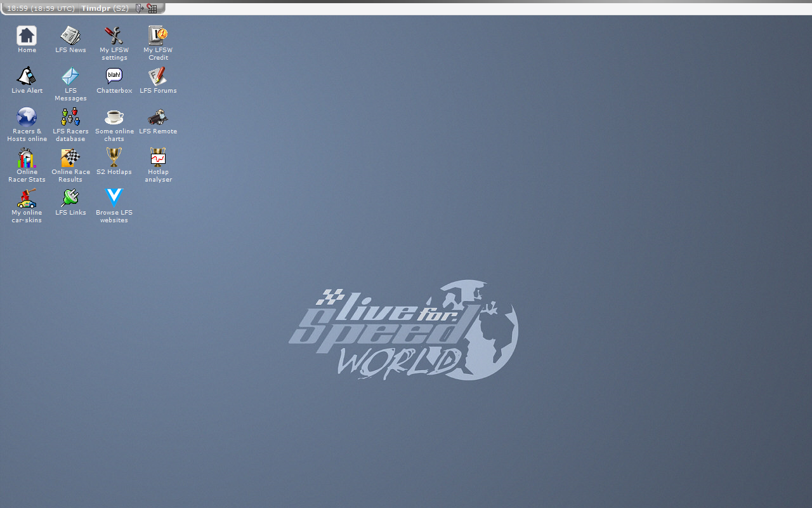Viewport: 812px width, 508px height.
Task: Click the logout door icon in top bar
Action: 140,8
